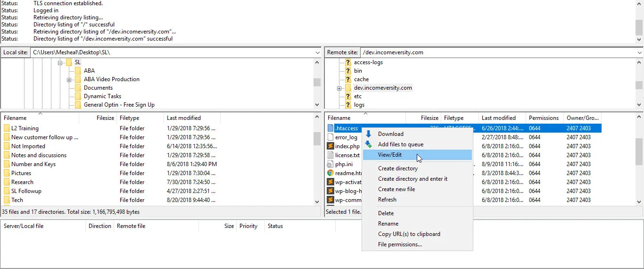Screen dimensions: 644x269
Task: Click the green Add files to queue icon
Action: pos(368,144)
